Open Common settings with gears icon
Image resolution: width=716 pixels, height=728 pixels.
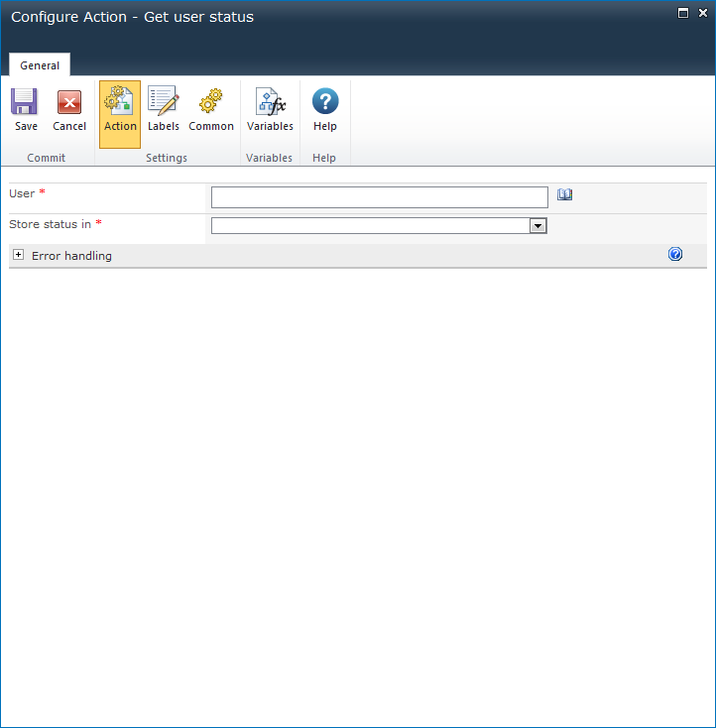pos(211,110)
